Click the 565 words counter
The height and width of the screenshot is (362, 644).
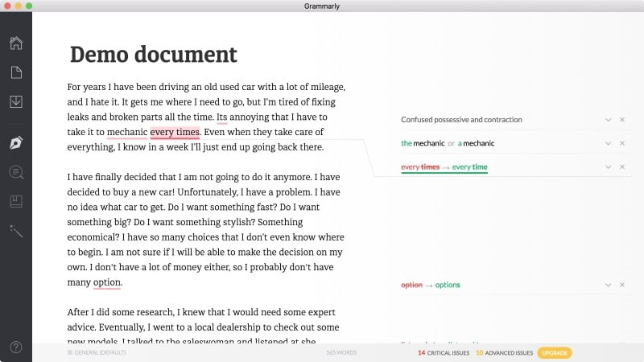pos(341,352)
